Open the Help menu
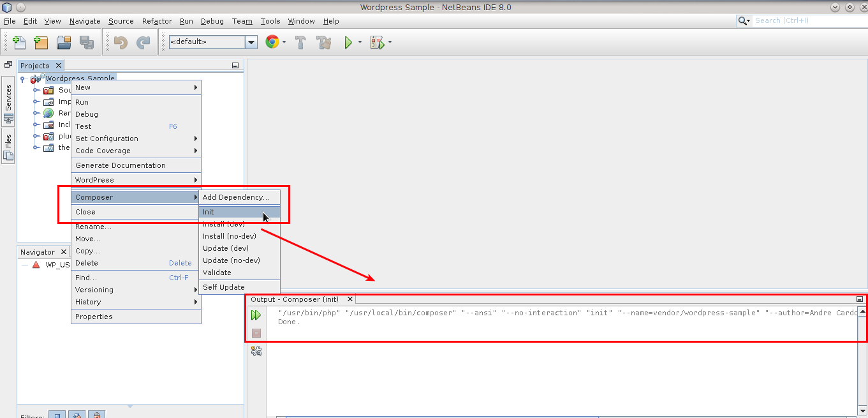 331,21
